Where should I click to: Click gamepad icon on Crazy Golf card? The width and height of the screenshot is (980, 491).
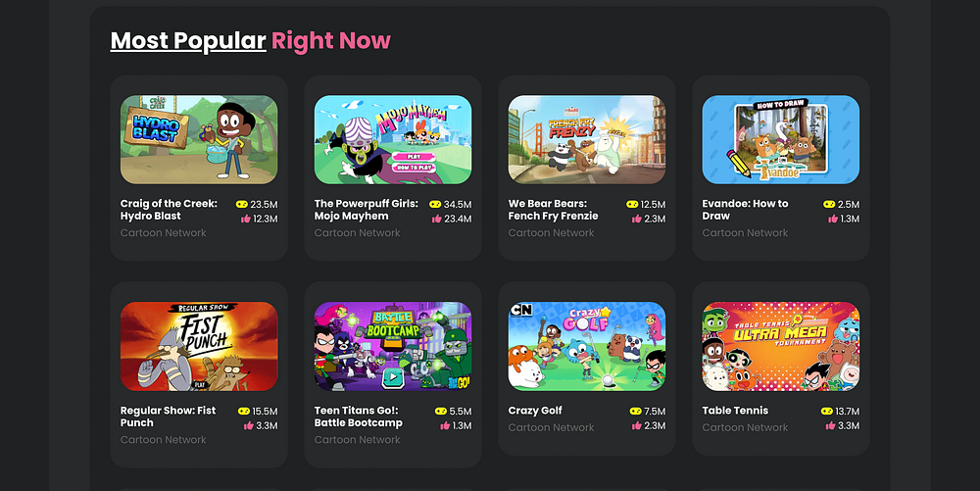[636, 411]
